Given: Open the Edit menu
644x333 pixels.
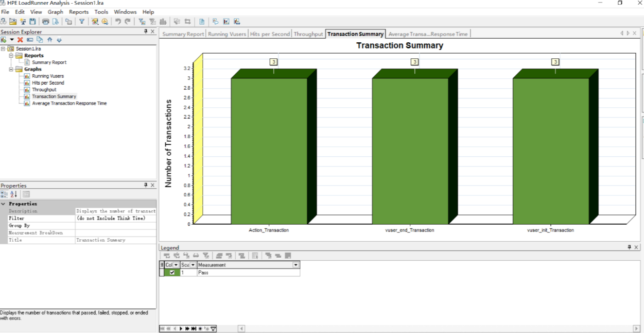Looking at the screenshot, I should [x=20, y=12].
